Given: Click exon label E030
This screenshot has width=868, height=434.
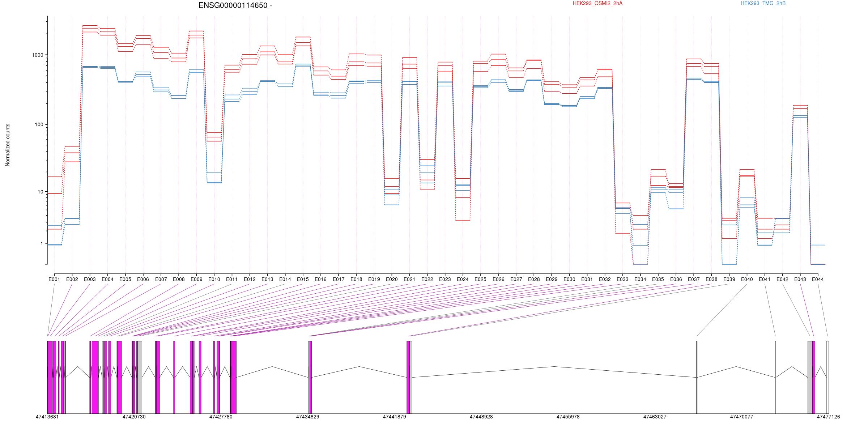Looking at the screenshot, I should pos(569,279).
